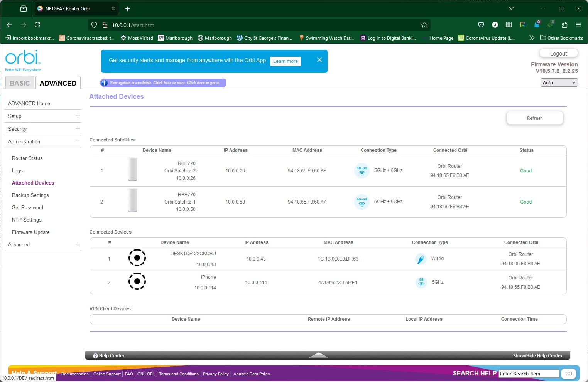Click the 5G WiFi icon for iPhone

point(421,282)
